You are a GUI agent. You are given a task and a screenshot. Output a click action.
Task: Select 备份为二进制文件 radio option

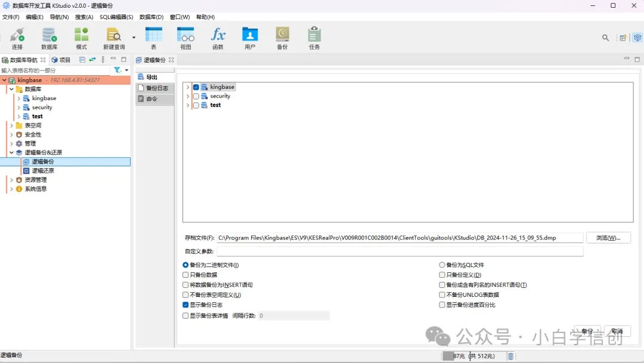pos(185,265)
